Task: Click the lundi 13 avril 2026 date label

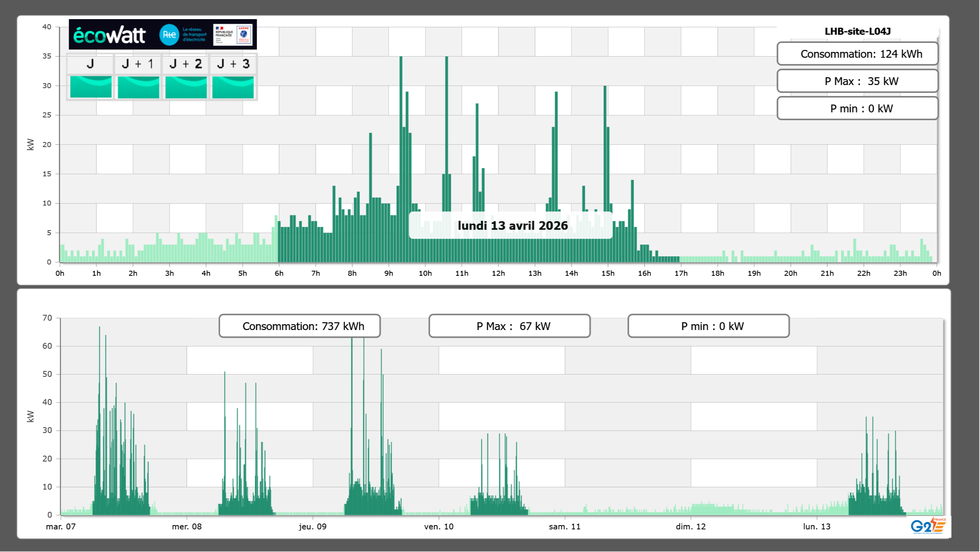Action: [x=512, y=225]
